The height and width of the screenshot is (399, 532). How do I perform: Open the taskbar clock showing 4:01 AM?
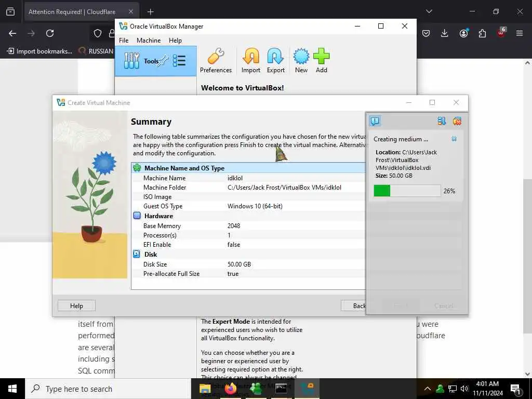point(487,389)
